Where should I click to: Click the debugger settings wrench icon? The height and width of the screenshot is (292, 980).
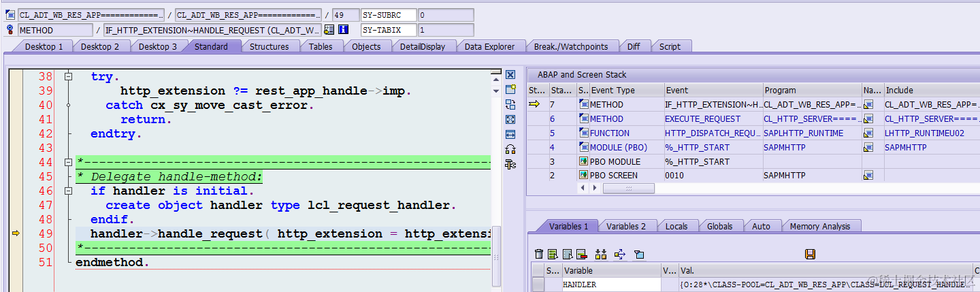(510, 164)
